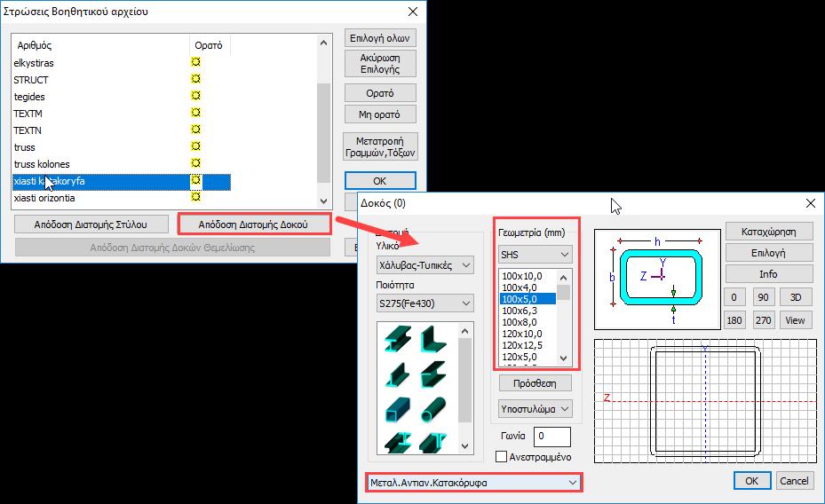Select the TEXTM layer row

121,113
